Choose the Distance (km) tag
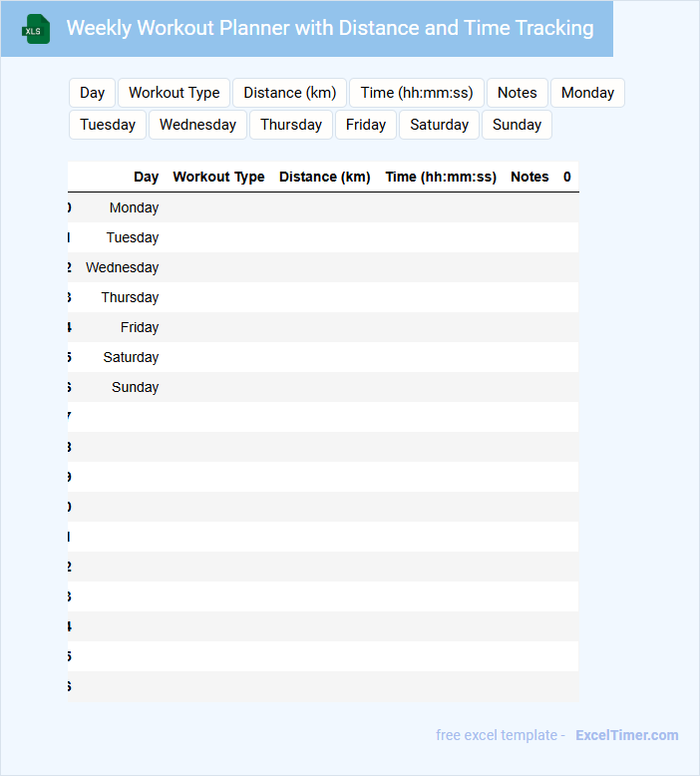The width and height of the screenshot is (700, 776). [x=290, y=93]
